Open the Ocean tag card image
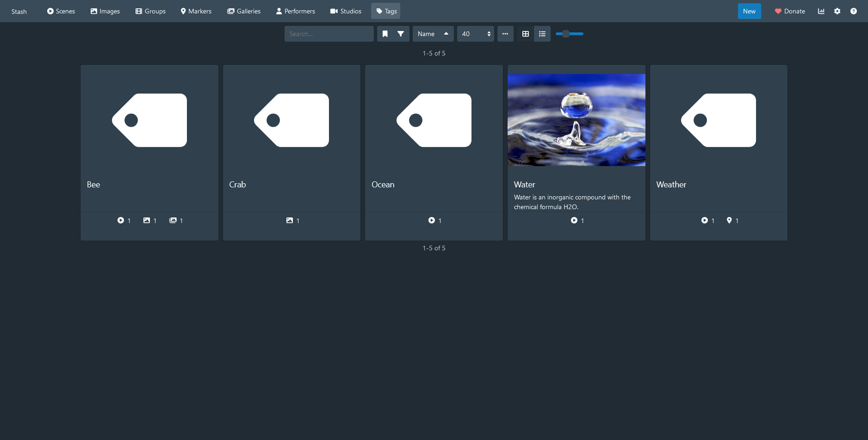This screenshot has height=440, width=868. [x=434, y=120]
